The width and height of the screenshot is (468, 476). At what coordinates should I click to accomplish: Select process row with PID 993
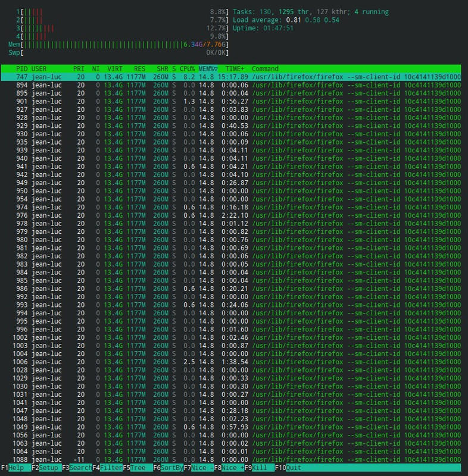231,305
